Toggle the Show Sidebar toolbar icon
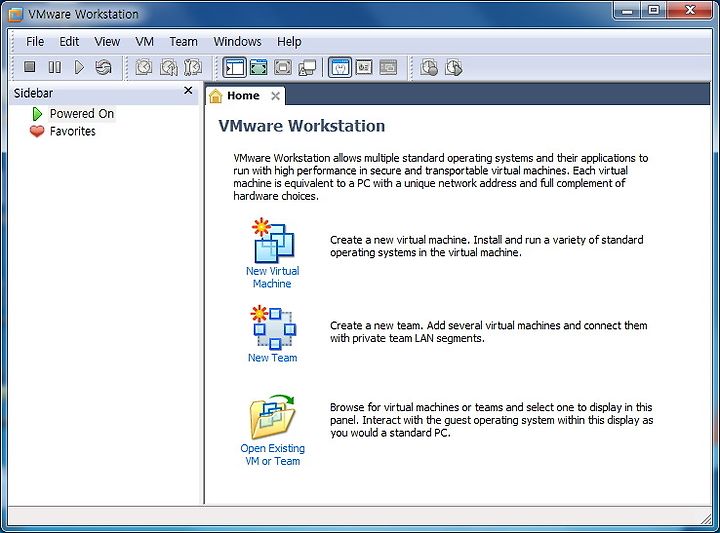This screenshot has height=533, width=720. pyautogui.click(x=235, y=67)
